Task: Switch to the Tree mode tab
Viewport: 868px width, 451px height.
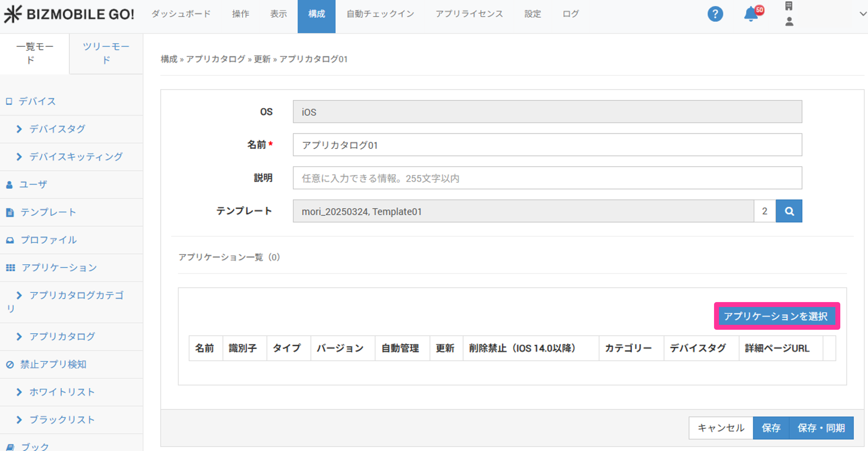Action: point(106,53)
